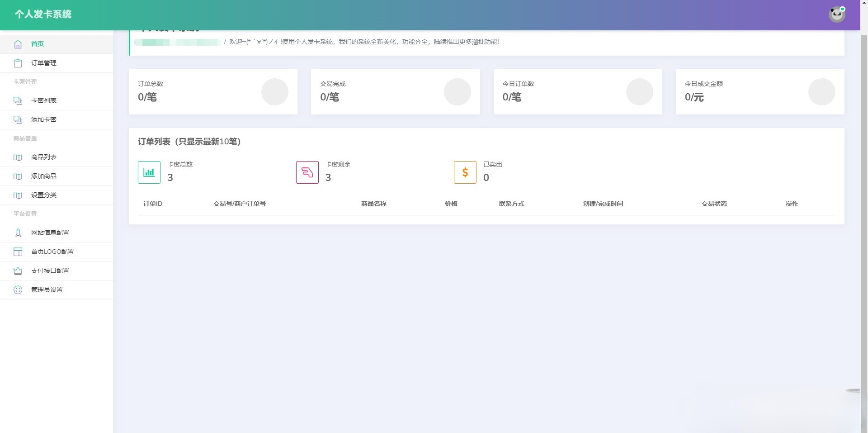Image resolution: width=868 pixels, height=433 pixels.
Task: Click the 添加卡密 layers icon
Action: click(x=18, y=119)
